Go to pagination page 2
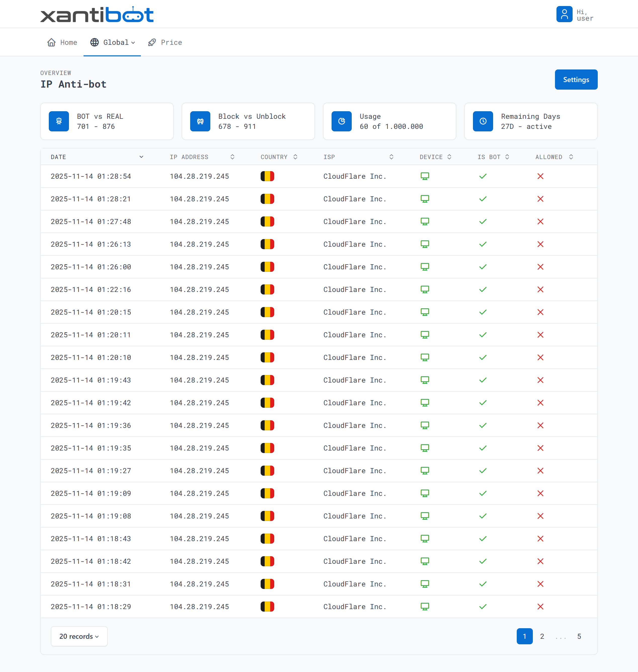Screen dimensions: 638x672 point(542,636)
